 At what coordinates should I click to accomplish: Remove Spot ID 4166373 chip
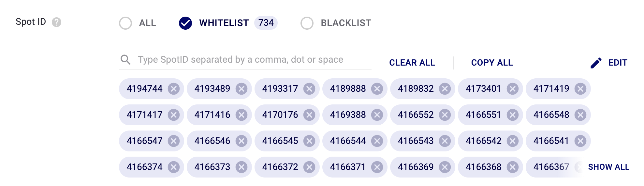click(x=242, y=167)
